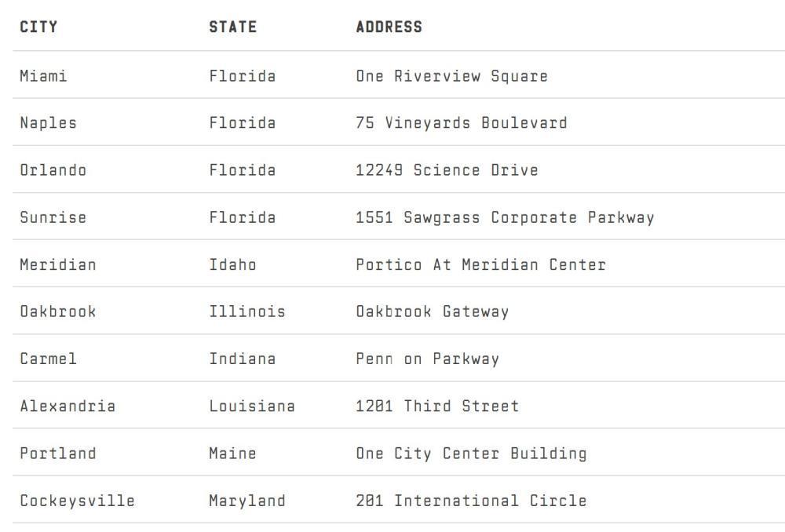Click the 12249 Science Drive address
Image resolution: width=785 pixels, height=532 pixels.
click(447, 170)
